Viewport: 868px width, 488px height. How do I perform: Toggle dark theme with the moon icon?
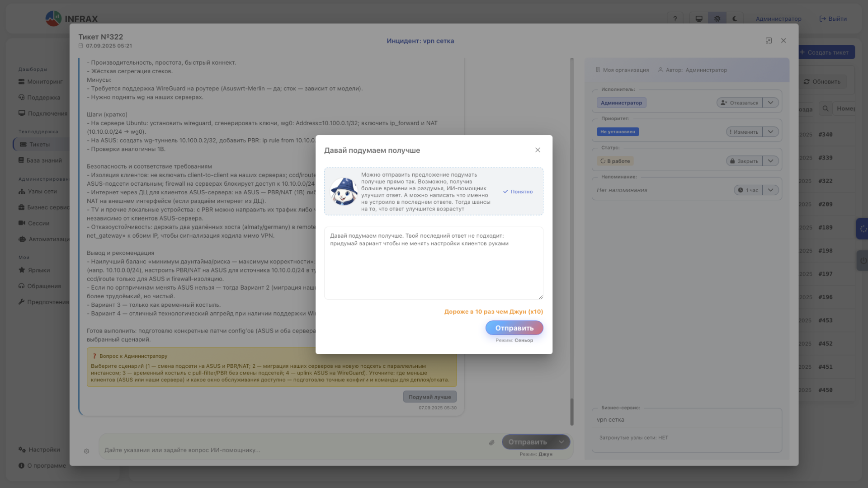[x=735, y=19]
